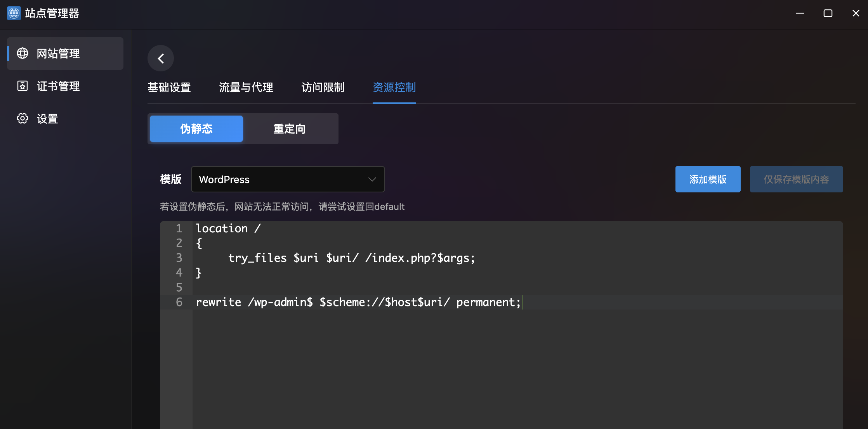Screen dimensions: 868x429
Task: Select the 资源控制 tab
Action: point(394,87)
